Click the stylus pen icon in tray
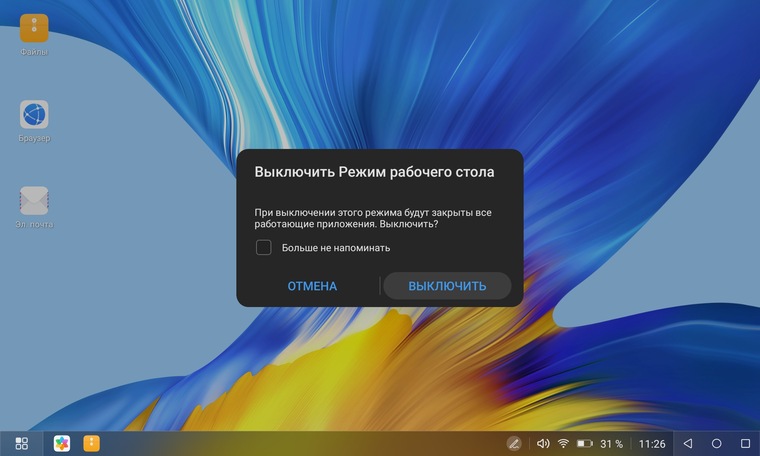 pyautogui.click(x=514, y=443)
